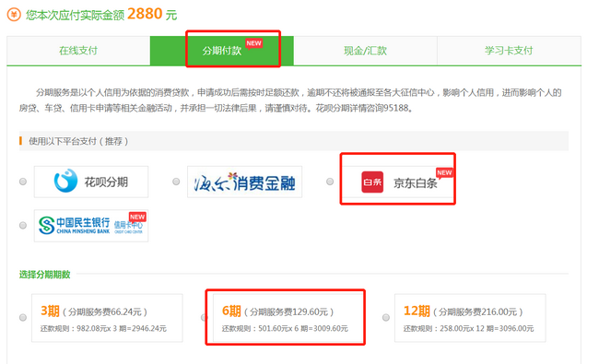Select the 花呗分期 radio button
Viewport: 599px width, 364px height.
(x=23, y=182)
